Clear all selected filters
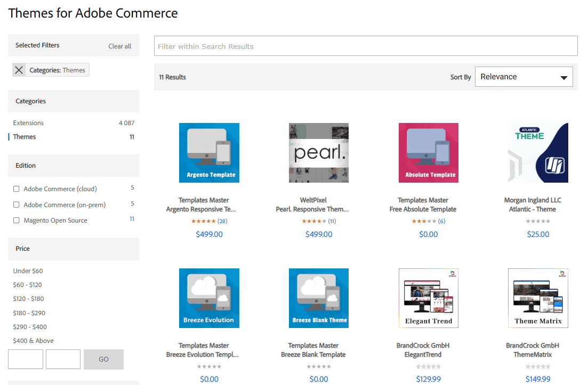 point(119,46)
